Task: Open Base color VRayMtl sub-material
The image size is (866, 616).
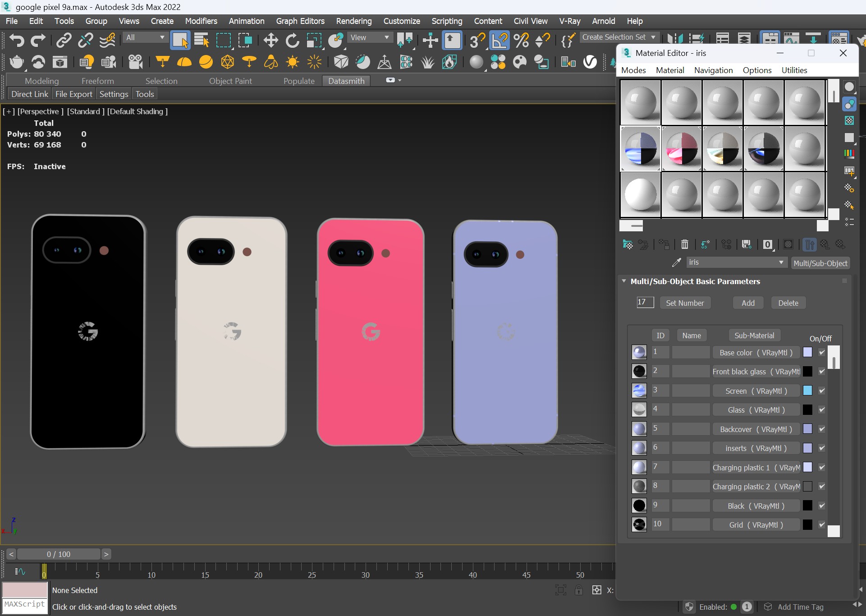Action: (x=756, y=353)
